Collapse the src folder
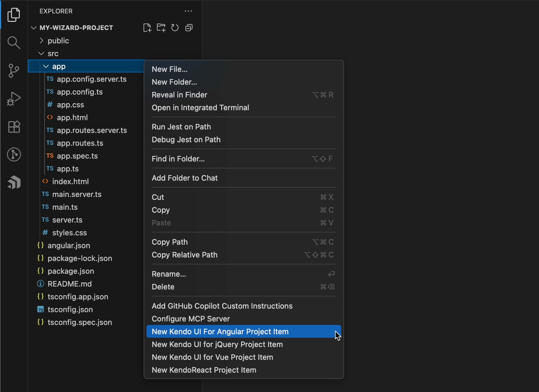This screenshot has width=539, height=392. tap(41, 53)
